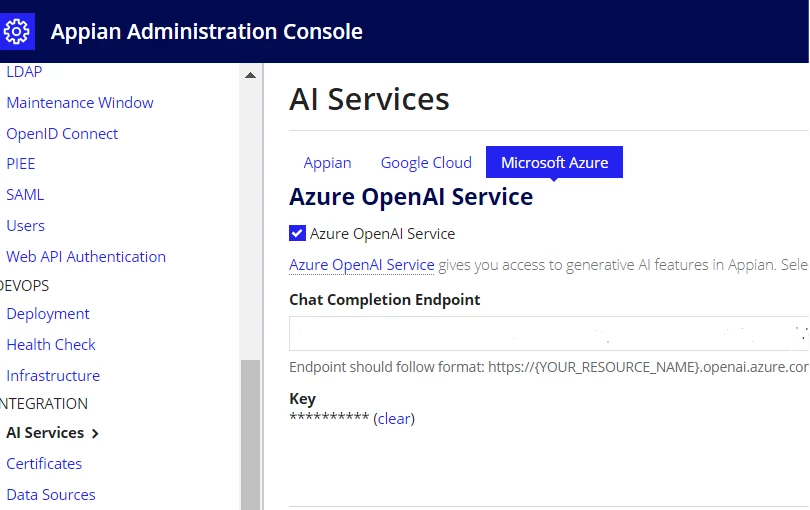Image resolution: width=810 pixels, height=510 pixels.
Task: Click the Chat Completion Endpoint input field
Action: (549, 334)
